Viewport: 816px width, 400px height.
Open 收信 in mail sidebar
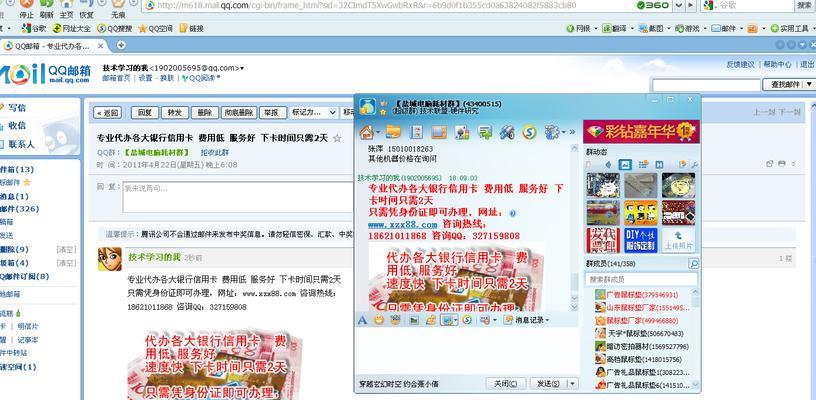coord(17,126)
